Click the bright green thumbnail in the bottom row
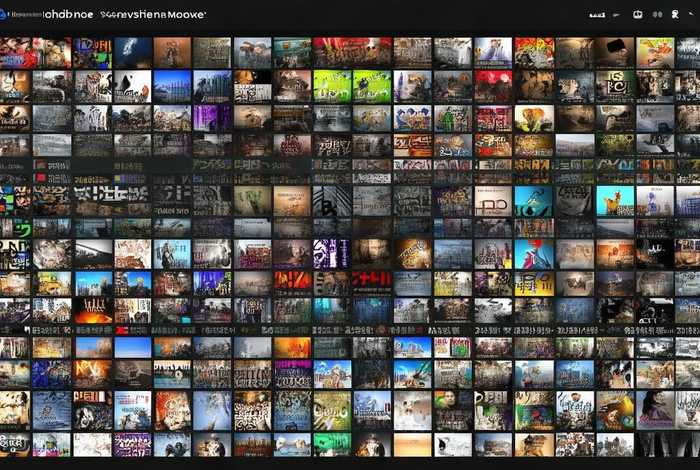Image resolution: width=700 pixels, height=470 pixels. click(x=332, y=444)
